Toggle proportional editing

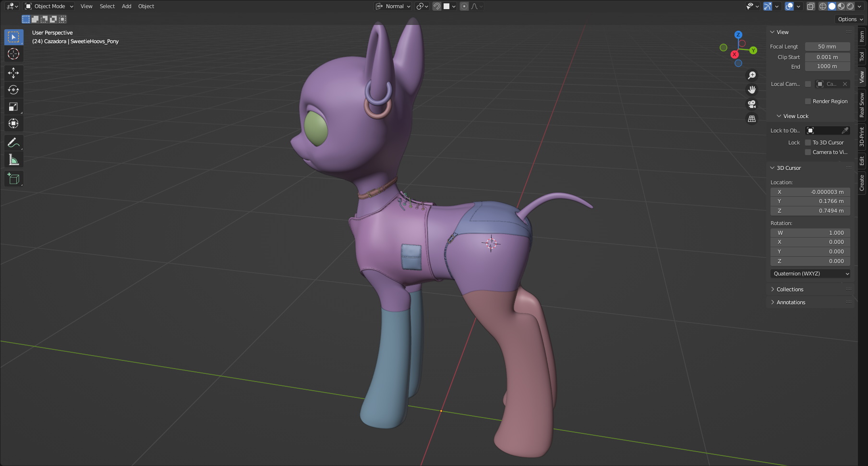point(464,6)
